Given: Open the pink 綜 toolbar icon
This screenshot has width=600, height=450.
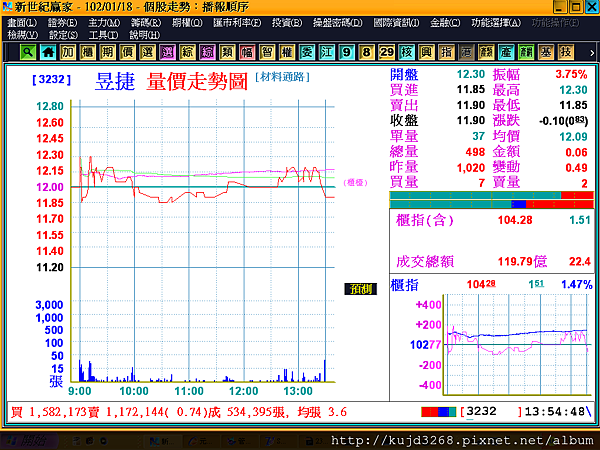Looking at the screenshot, I should tap(207, 52).
